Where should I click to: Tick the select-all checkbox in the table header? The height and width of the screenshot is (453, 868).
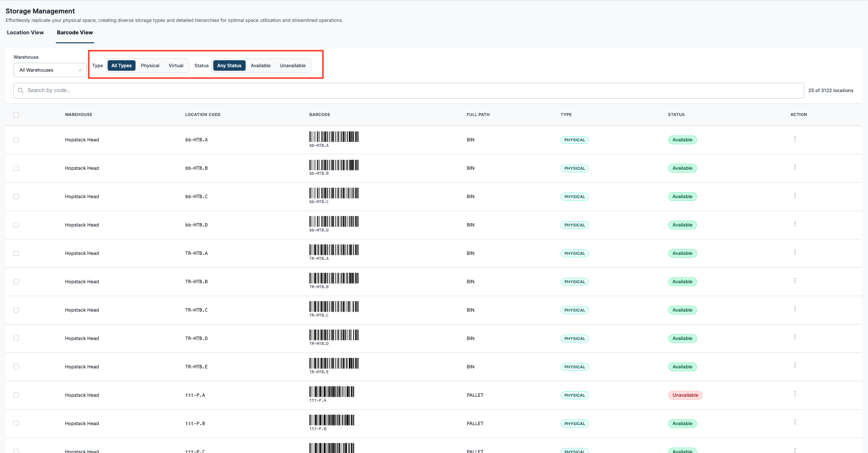[16, 114]
